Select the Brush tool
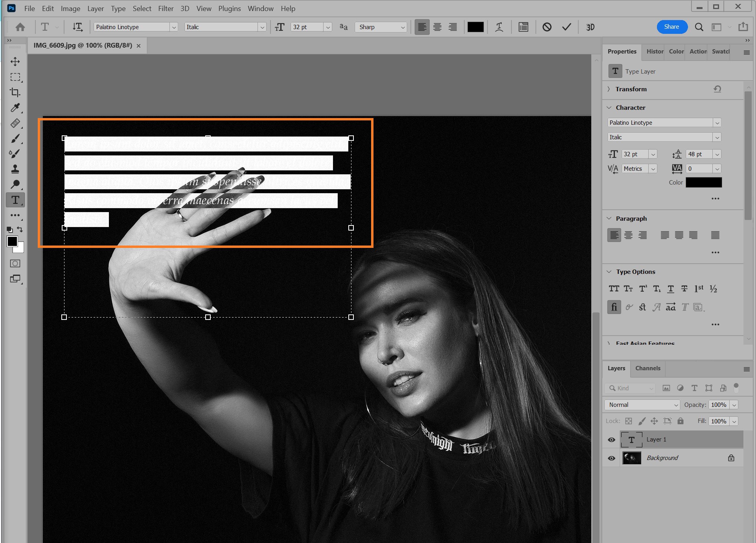The width and height of the screenshot is (756, 543). [x=15, y=139]
